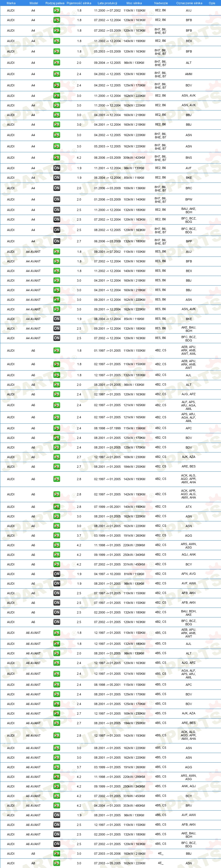This screenshot has height=868, width=221.
Task: Click the engine code ATX
Action: pyautogui.click(x=189, y=506)
